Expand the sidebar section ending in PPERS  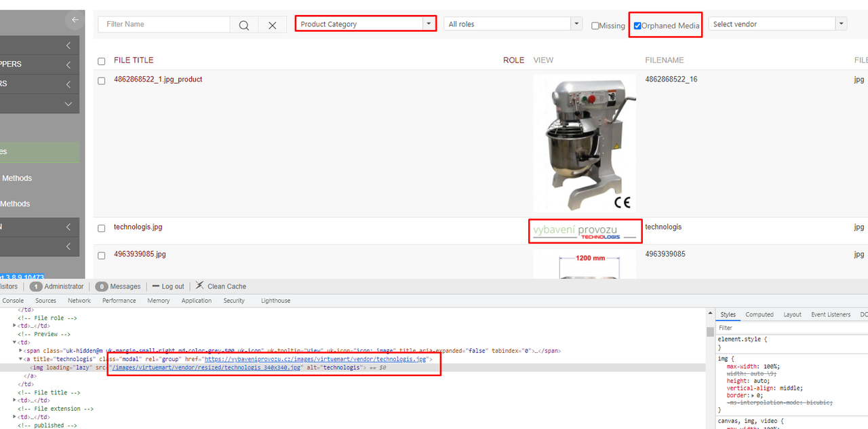click(39, 64)
